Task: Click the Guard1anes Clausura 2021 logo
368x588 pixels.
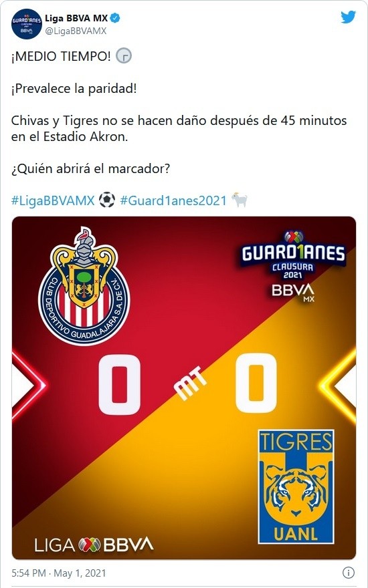Action: click(x=293, y=266)
